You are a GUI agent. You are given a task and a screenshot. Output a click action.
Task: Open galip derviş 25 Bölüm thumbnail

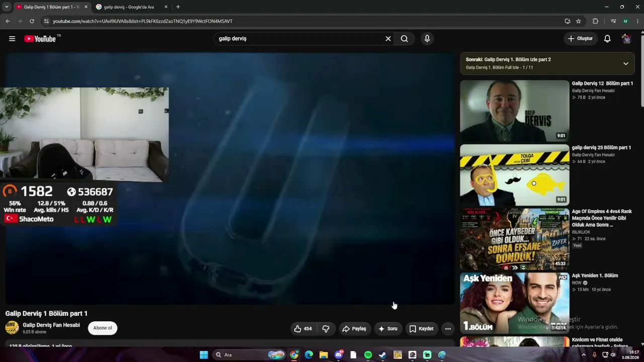coord(515,175)
